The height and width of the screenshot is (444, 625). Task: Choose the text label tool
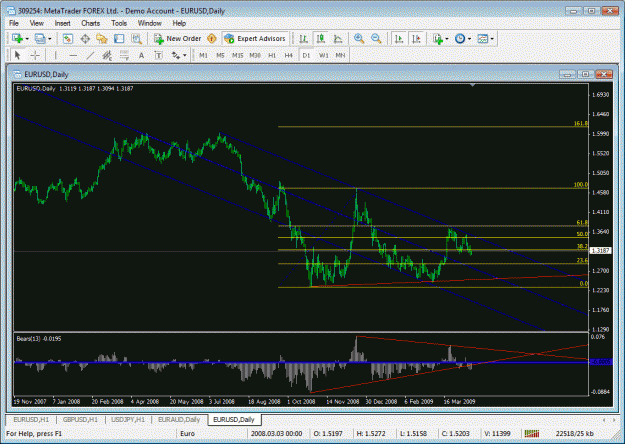pos(159,55)
